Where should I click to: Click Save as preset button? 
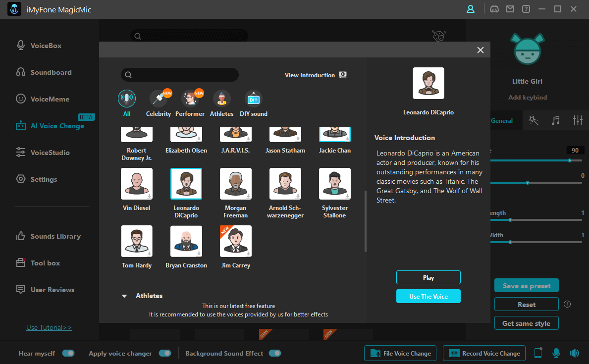(526, 285)
